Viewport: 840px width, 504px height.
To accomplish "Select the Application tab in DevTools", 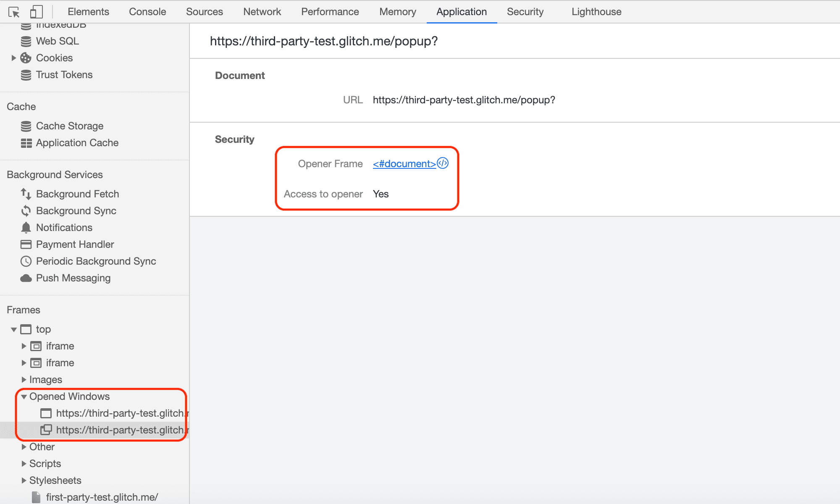I will (461, 11).
